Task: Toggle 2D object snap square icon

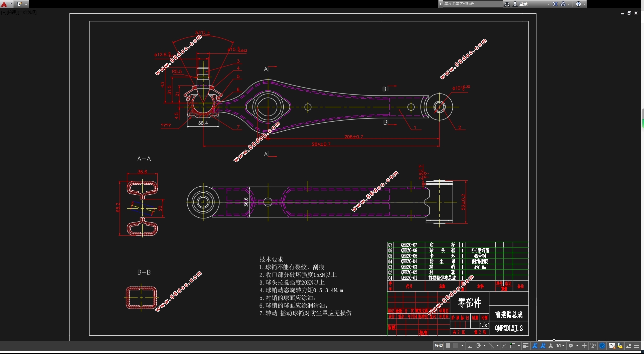Action: [x=513, y=346]
